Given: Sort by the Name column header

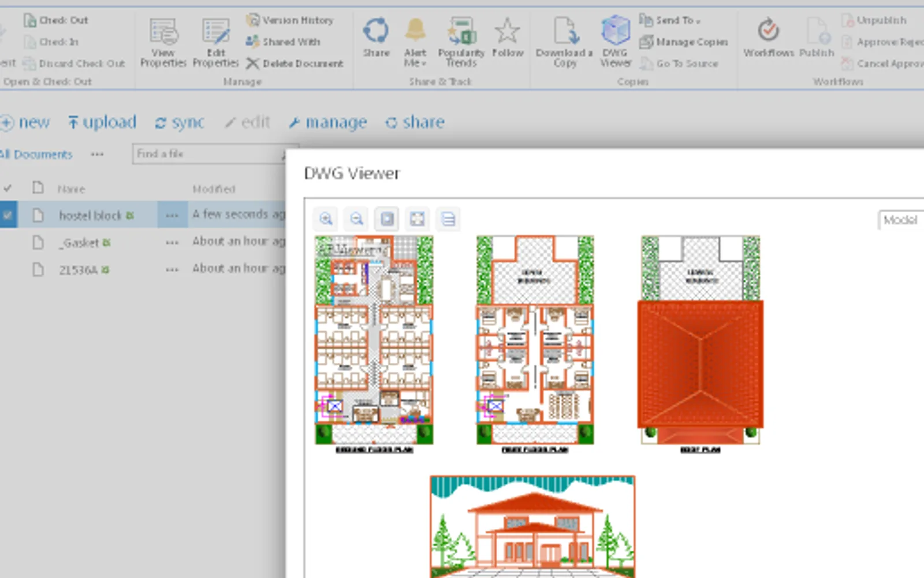Looking at the screenshot, I should (71, 189).
